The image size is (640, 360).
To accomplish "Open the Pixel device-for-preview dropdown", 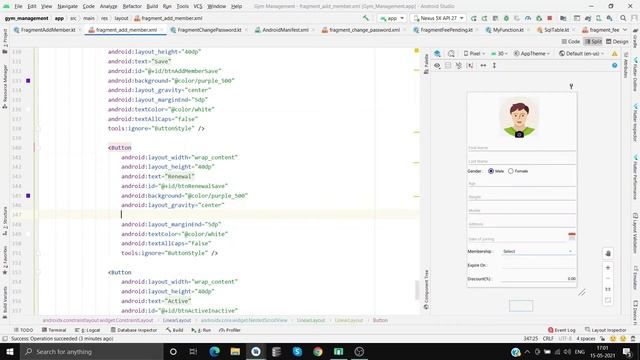I will [474, 53].
